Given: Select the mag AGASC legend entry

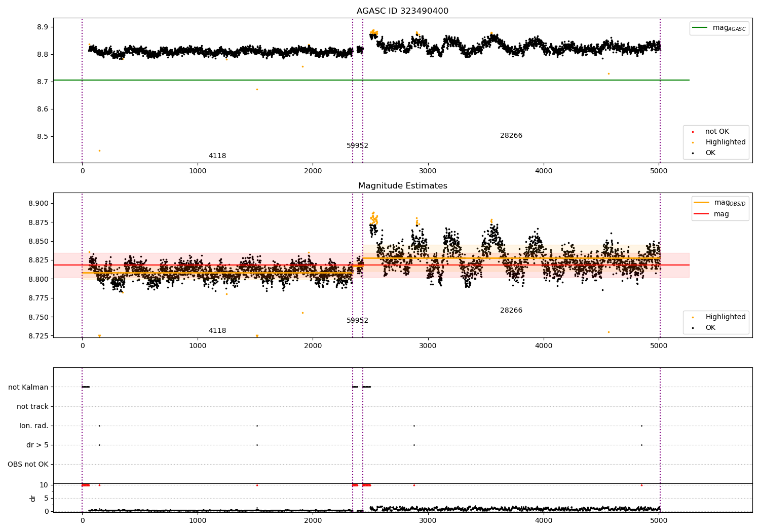Looking at the screenshot, I should [719, 28].
